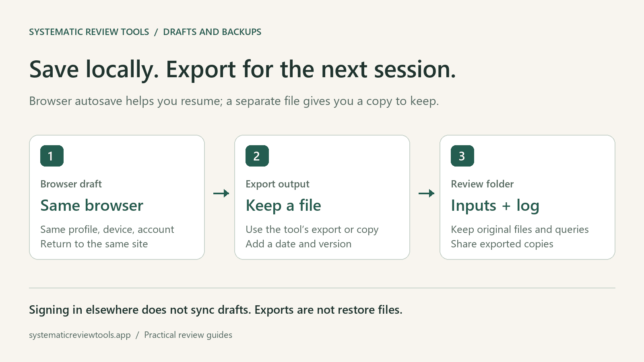Click the 'Export output' label
The height and width of the screenshot is (362, 644).
coord(277,184)
